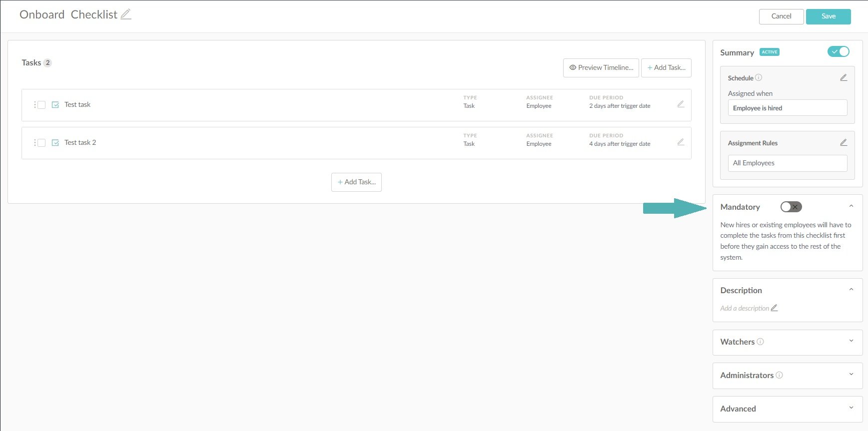Click the Administrators info icon
Screen dimensions: 868x431
[779, 375]
